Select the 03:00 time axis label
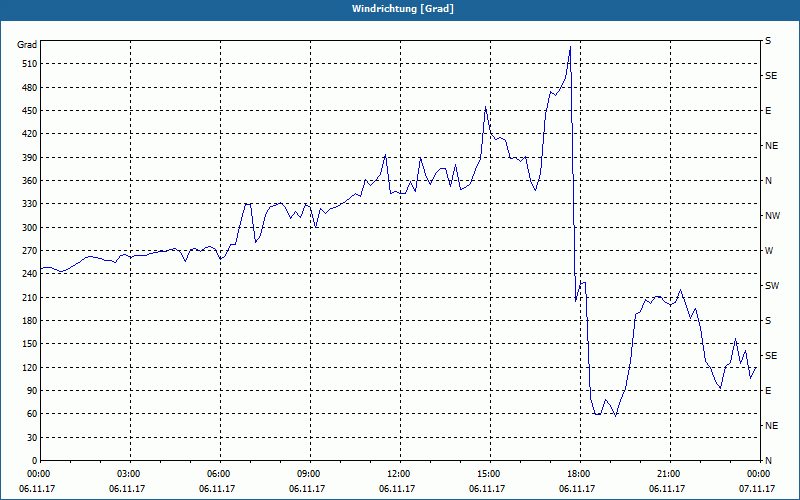This screenshot has width=800, height=500. point(128,473)
